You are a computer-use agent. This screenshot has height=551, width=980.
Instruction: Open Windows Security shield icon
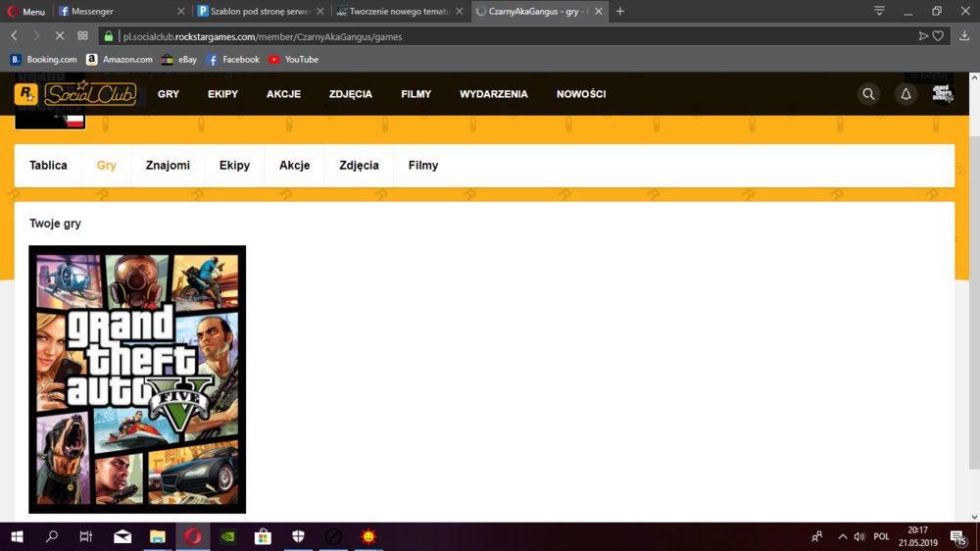pyautogui.click(x=298, y=536)
